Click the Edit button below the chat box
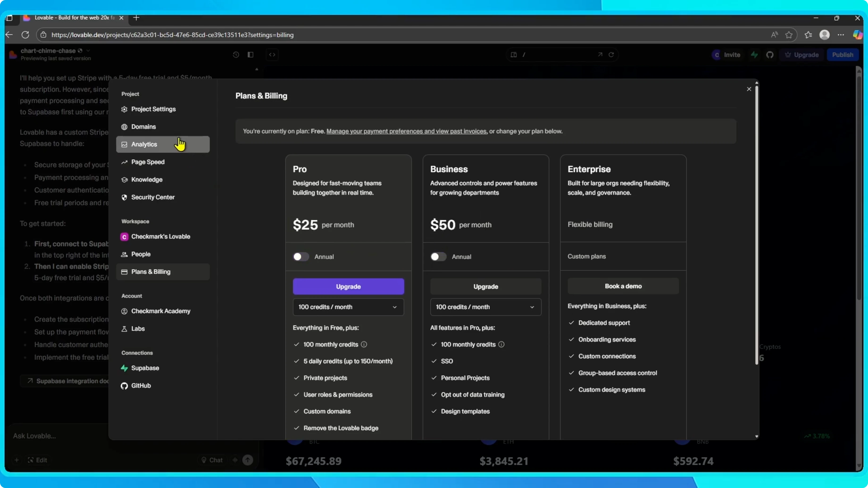This screenshot has height=488, width=868. point(38,460)
